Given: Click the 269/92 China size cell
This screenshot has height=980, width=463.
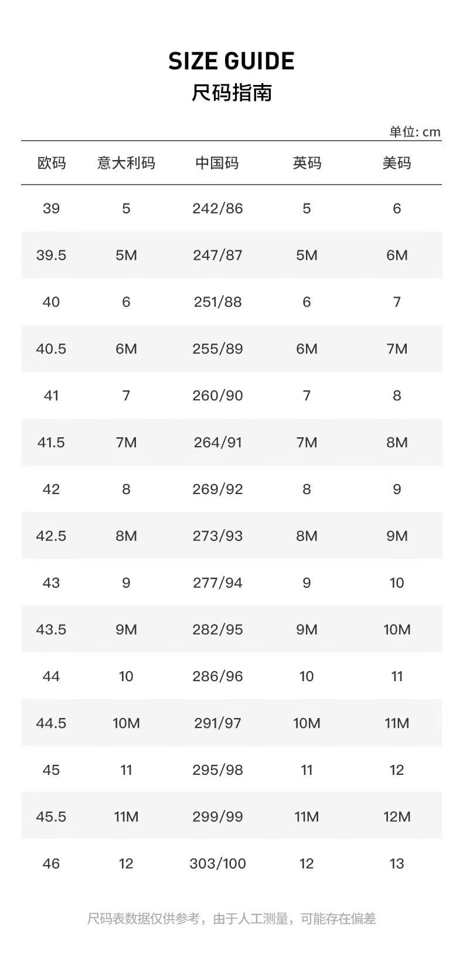Looking at the screenshot, I should tap(217, 489).
